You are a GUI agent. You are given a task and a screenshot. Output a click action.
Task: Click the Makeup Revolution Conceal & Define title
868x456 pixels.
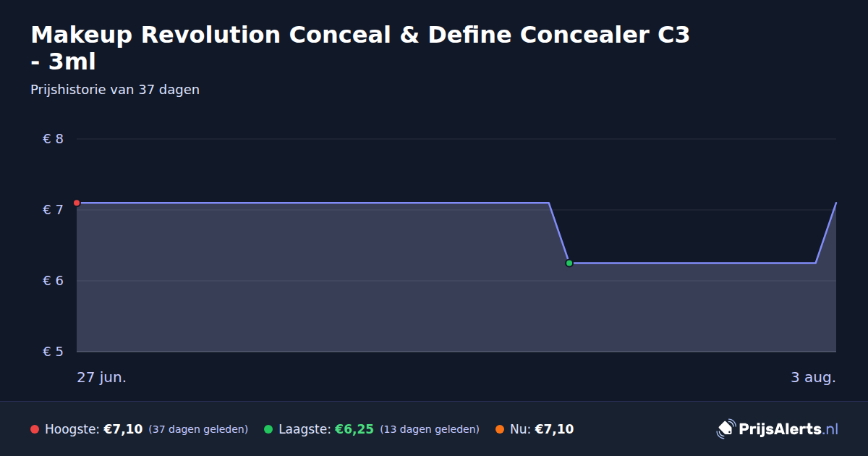[360, 48]
